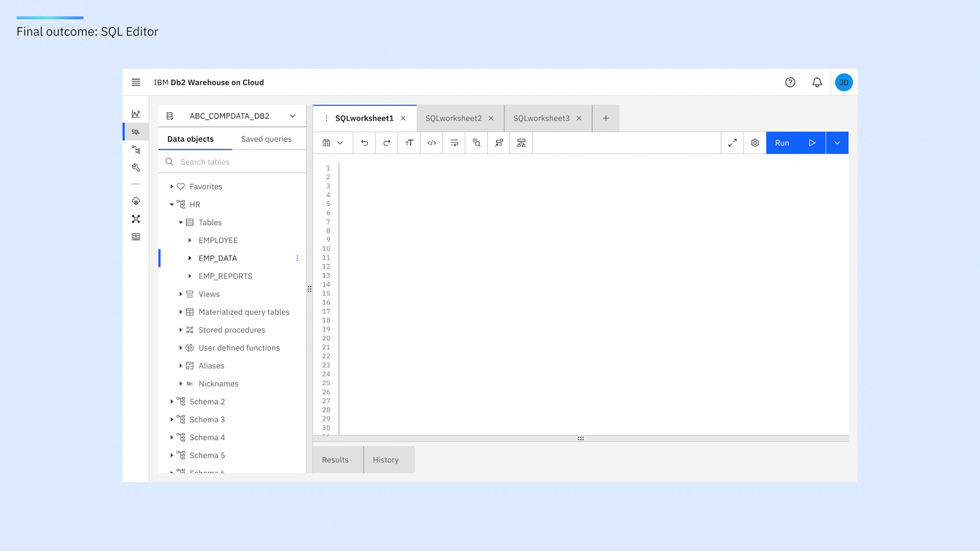Click the undo icon in the worksheet toolbar
Screen dimensions: 980x551
[364, 143]
